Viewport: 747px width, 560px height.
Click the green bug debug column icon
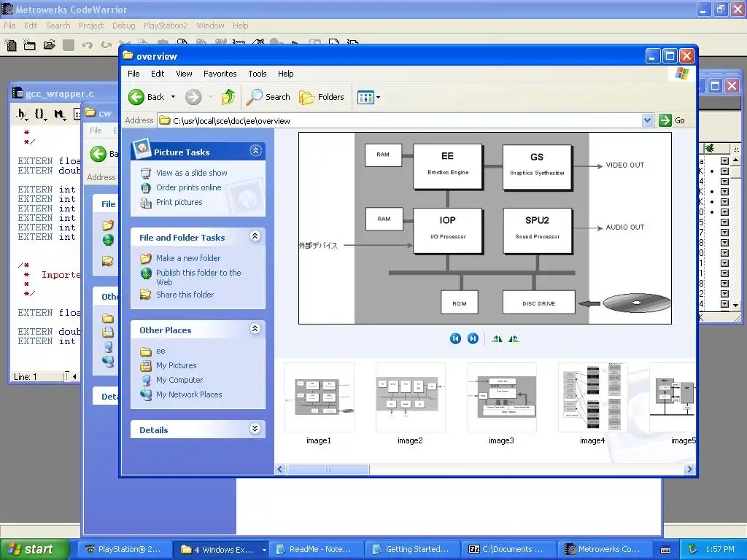(x=710, y=148)
